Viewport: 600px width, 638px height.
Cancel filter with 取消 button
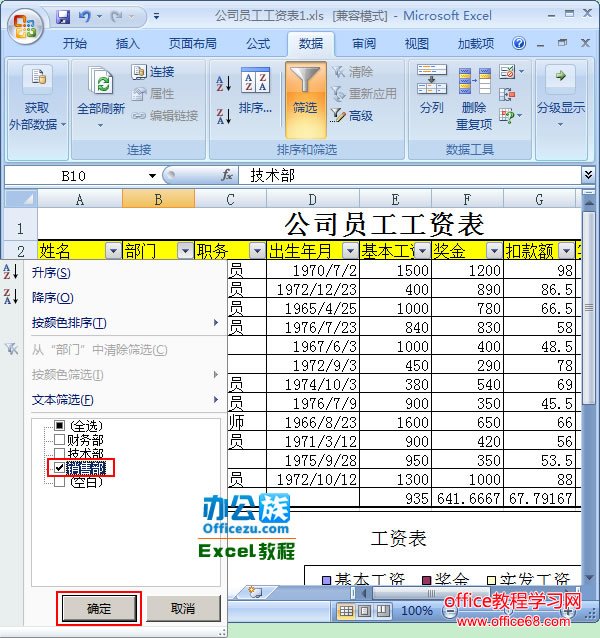(x=183, y=609)
